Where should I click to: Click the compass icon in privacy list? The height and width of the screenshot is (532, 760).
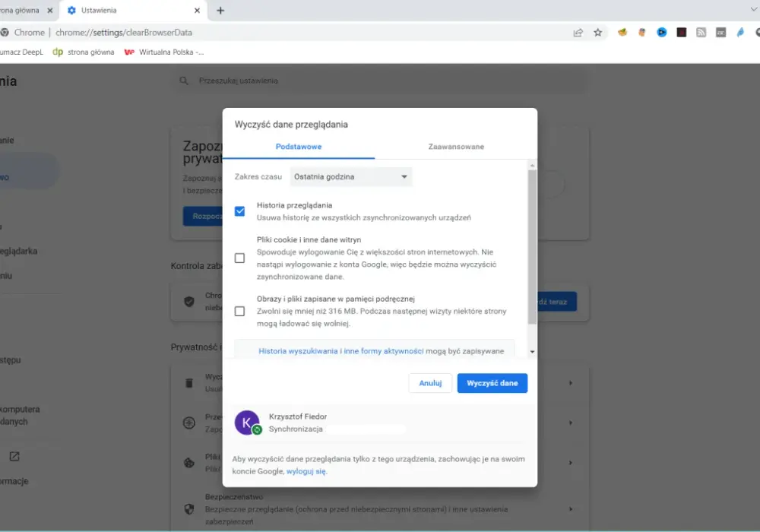(x=189, y=423)
